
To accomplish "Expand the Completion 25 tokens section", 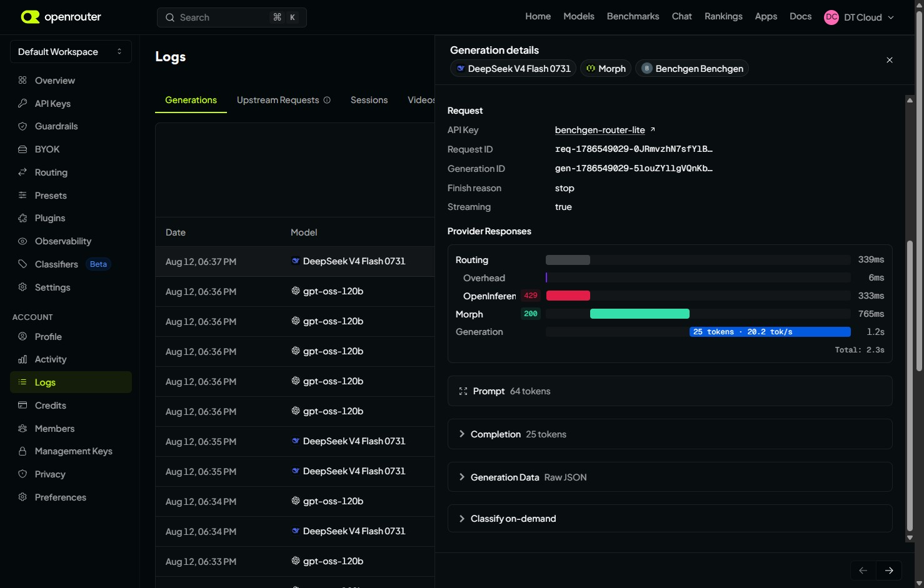I will (x=670, y=434).
